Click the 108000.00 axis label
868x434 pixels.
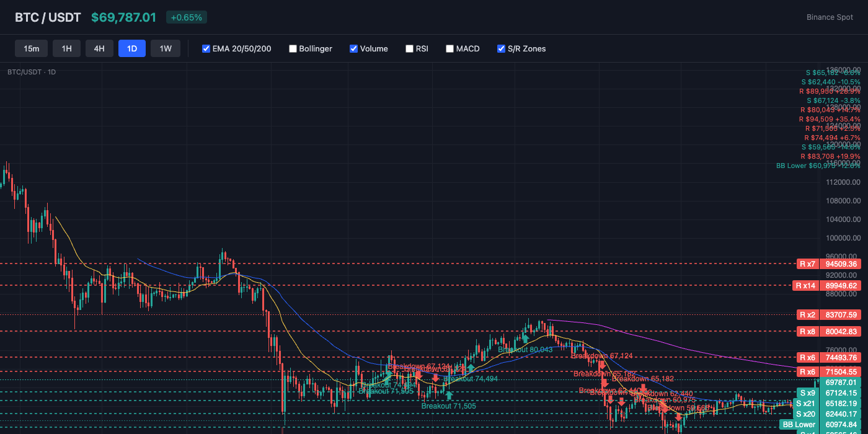pos(843,200)
